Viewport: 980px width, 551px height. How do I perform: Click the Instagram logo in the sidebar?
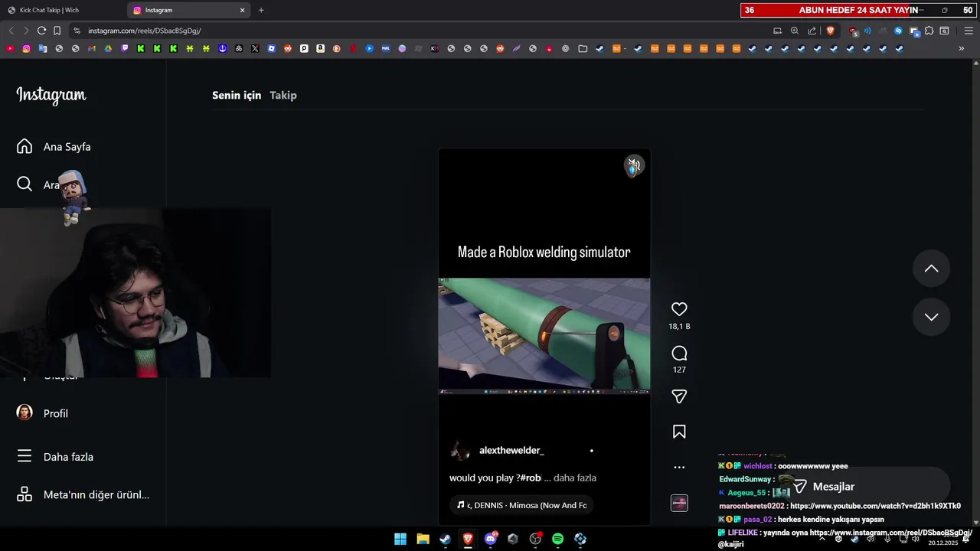tap(51, 95)
